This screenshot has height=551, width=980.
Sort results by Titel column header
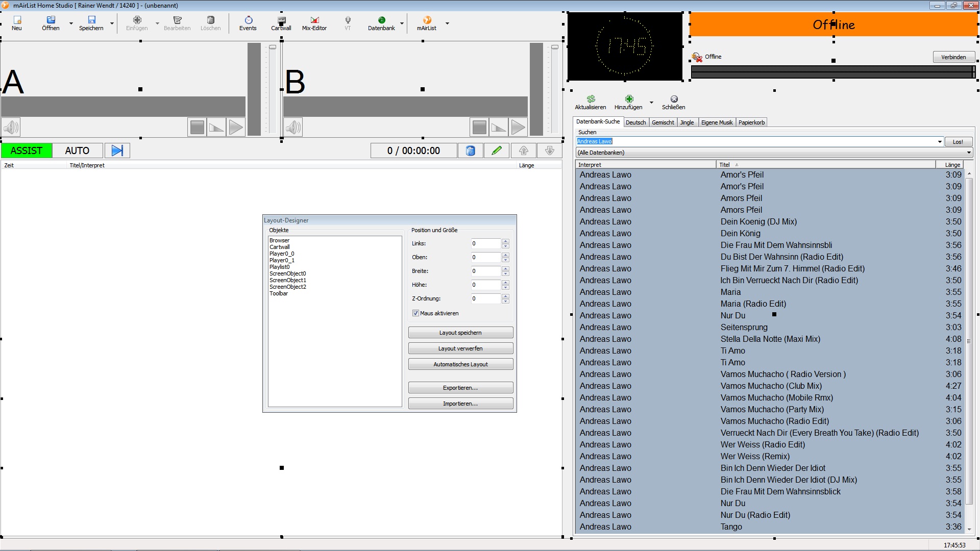click(x=825, y=165)
